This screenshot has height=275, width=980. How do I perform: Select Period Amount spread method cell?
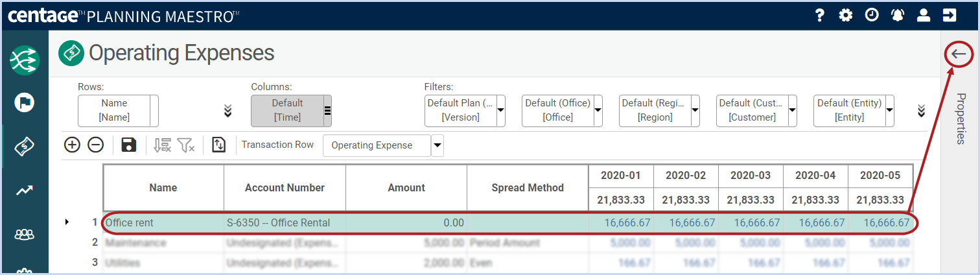(528, 243)
